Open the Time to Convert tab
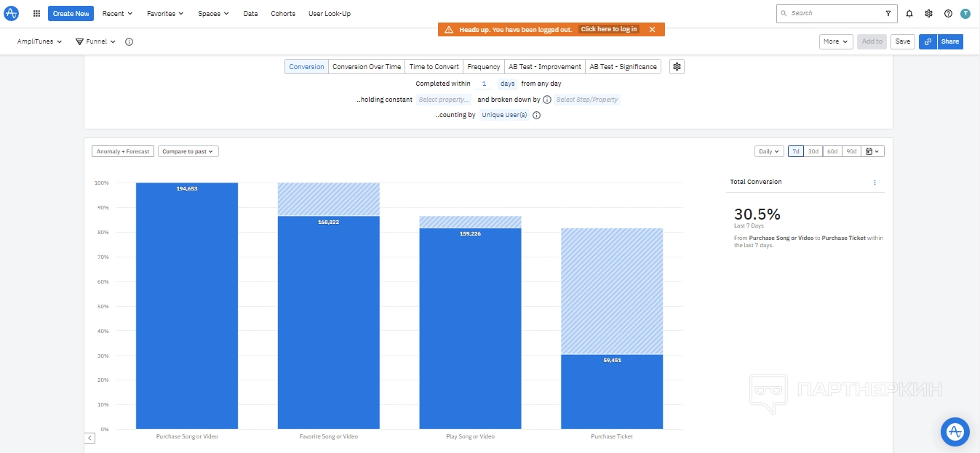Screen dimensions: 980x453 tap(434, 67)
